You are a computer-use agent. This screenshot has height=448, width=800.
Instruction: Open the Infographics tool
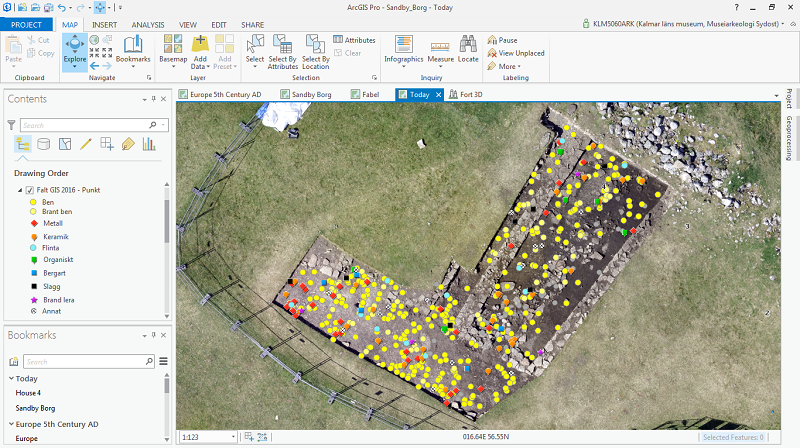click(x=404, y=50)
